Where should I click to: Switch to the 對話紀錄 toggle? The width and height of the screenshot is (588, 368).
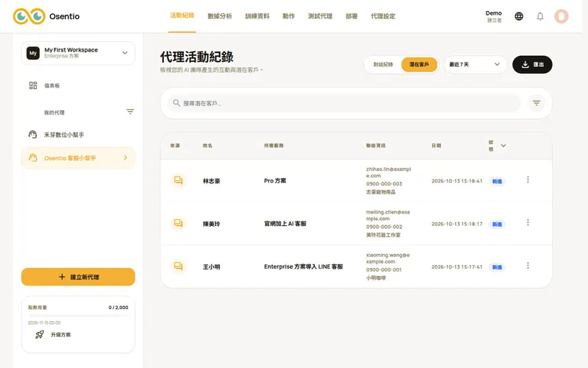(x=383, y=65)
